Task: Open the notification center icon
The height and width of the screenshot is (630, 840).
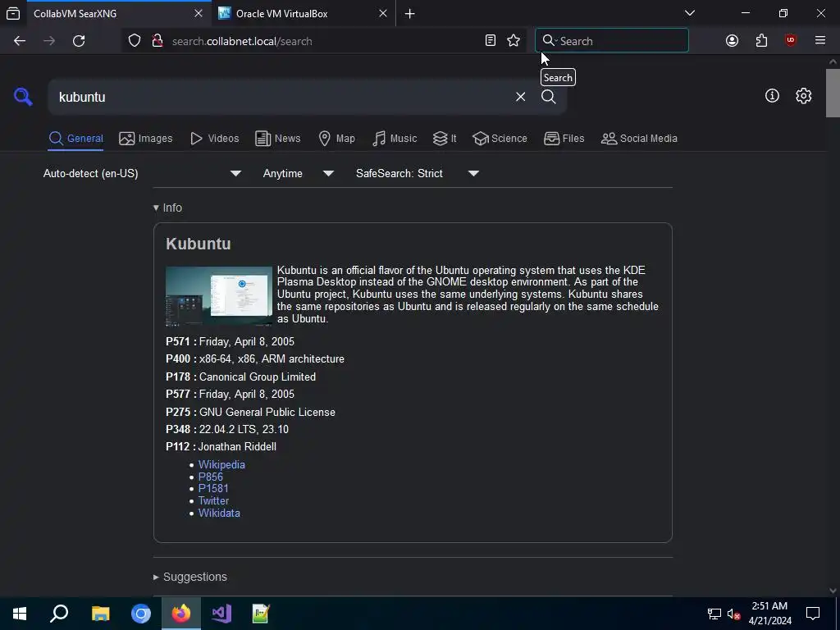Action: [x=813, y=614]
